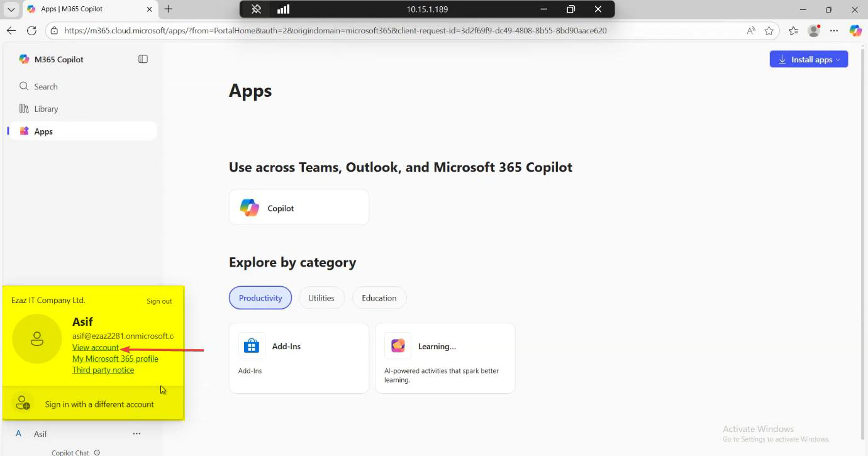Click Sign out in the account popup

coord(159,301)
